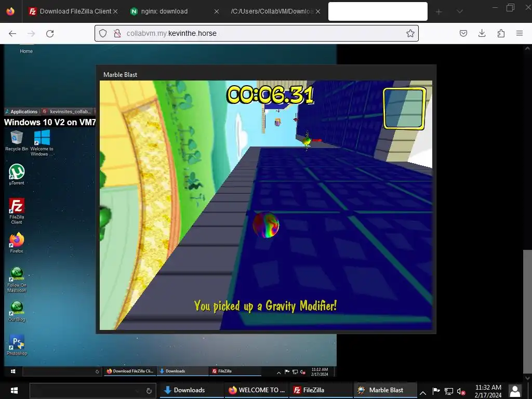Click the inner VM clock showing 11:12 AM
The height and width of the screenshot is (399, 532).
click(320, 371)
